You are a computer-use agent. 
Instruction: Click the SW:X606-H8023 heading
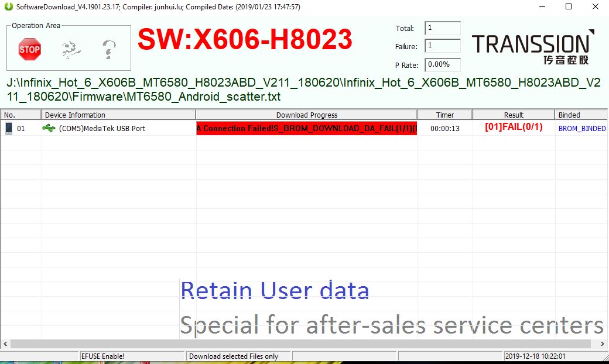(245, 39)
